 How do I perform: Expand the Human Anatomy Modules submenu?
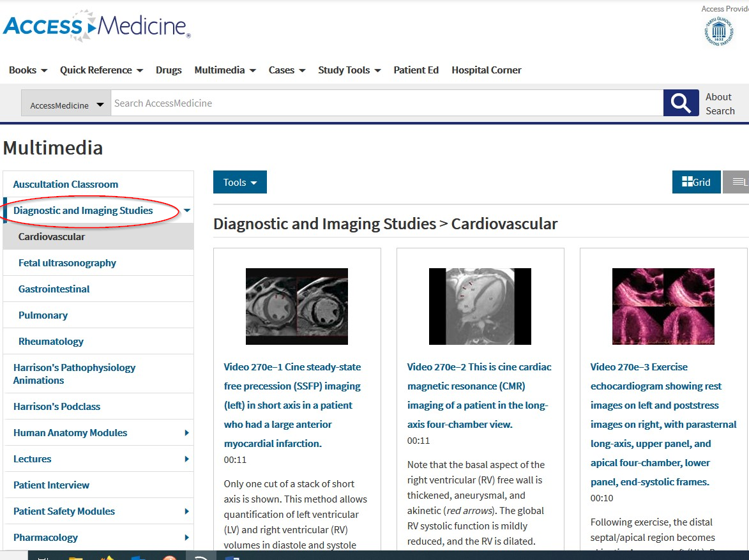[186, 432]
